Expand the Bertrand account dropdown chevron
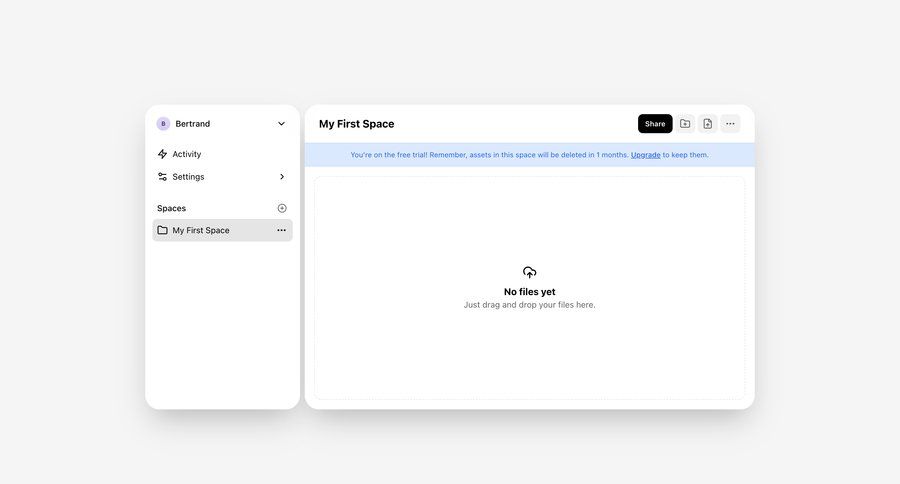The image size is (900, 484). [281, 124]
